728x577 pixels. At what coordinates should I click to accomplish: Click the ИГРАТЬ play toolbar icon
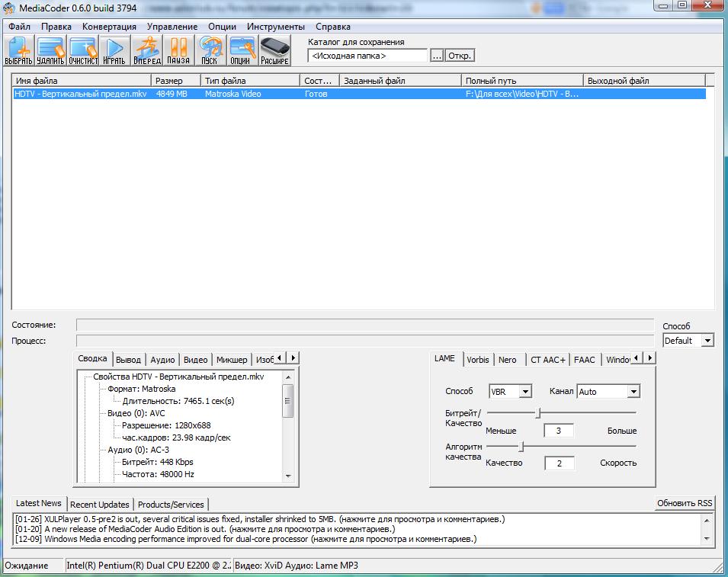[114, 50]
